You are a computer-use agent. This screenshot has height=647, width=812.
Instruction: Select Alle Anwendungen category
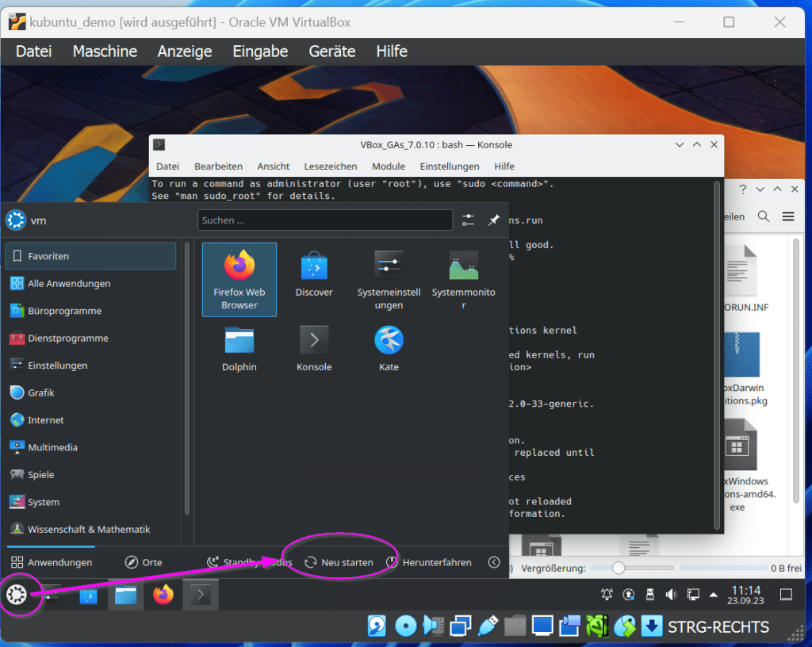point(90,283)
